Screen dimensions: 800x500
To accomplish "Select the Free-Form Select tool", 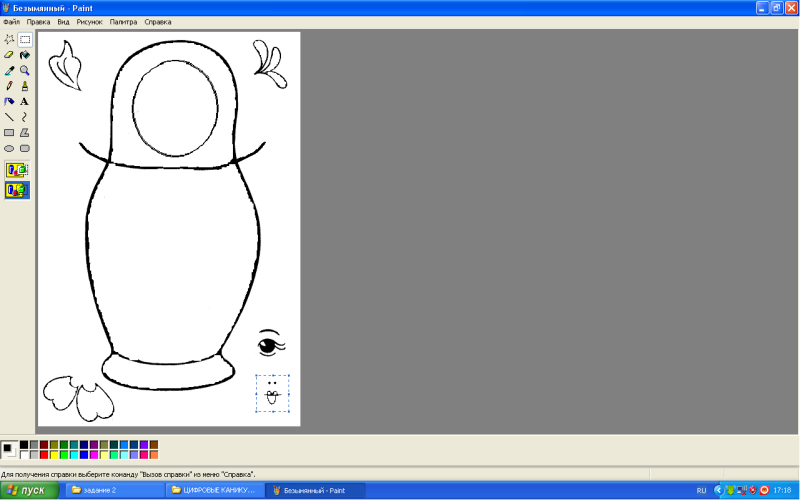I will [9, 40].
